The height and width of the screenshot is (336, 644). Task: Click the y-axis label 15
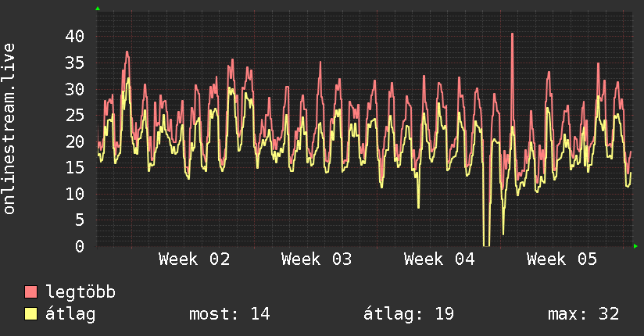tap(75, 167)
